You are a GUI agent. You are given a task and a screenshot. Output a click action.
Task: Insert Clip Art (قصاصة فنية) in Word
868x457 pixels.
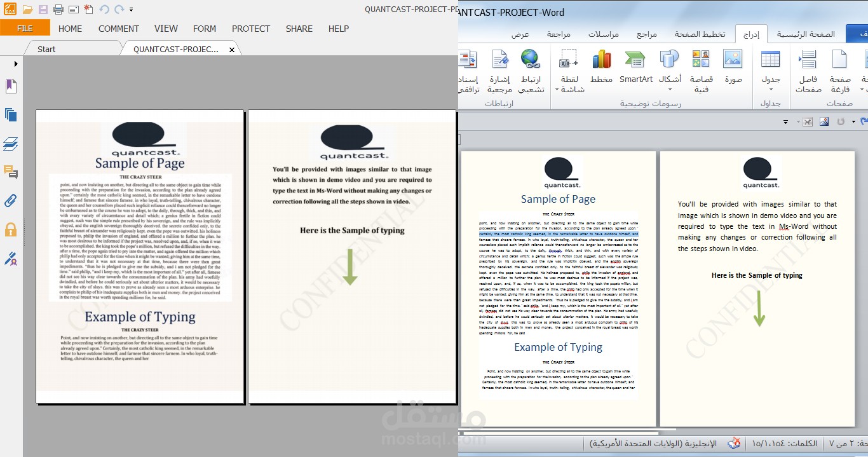click(701, 71)
